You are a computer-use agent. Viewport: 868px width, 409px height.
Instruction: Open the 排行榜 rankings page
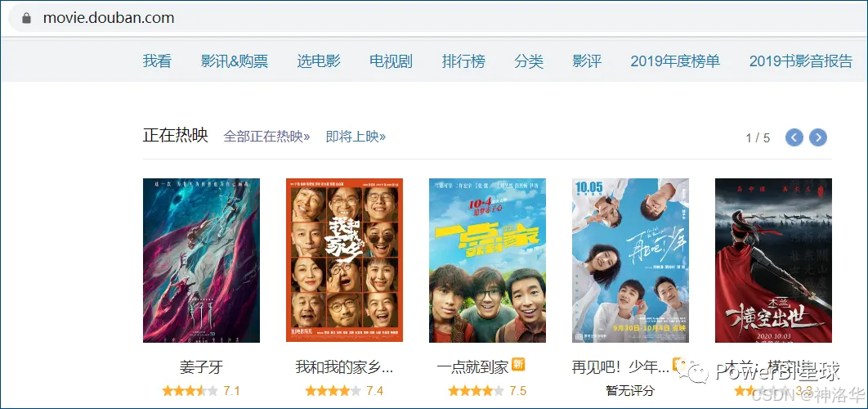(463, 61)
